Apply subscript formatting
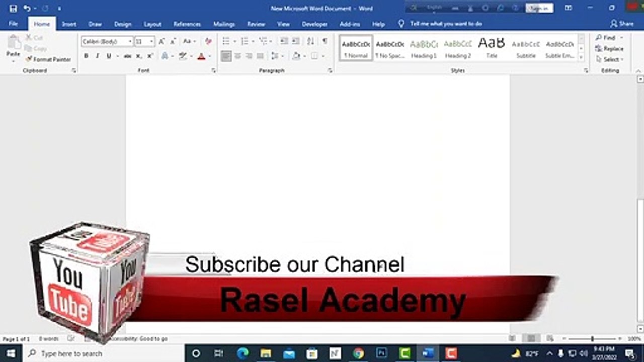 tap(139, 56)
